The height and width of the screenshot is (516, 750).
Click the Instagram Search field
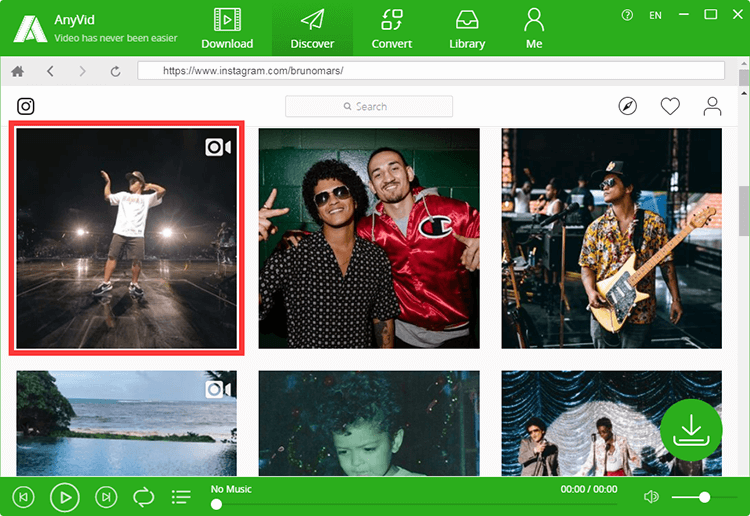[x=369, y=106]
